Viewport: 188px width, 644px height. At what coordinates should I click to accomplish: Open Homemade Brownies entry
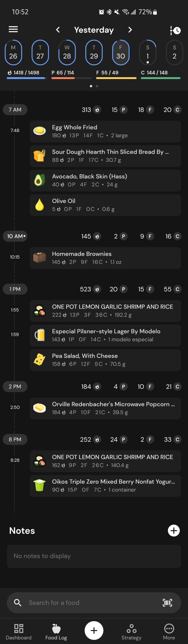[x=105, y=258]
